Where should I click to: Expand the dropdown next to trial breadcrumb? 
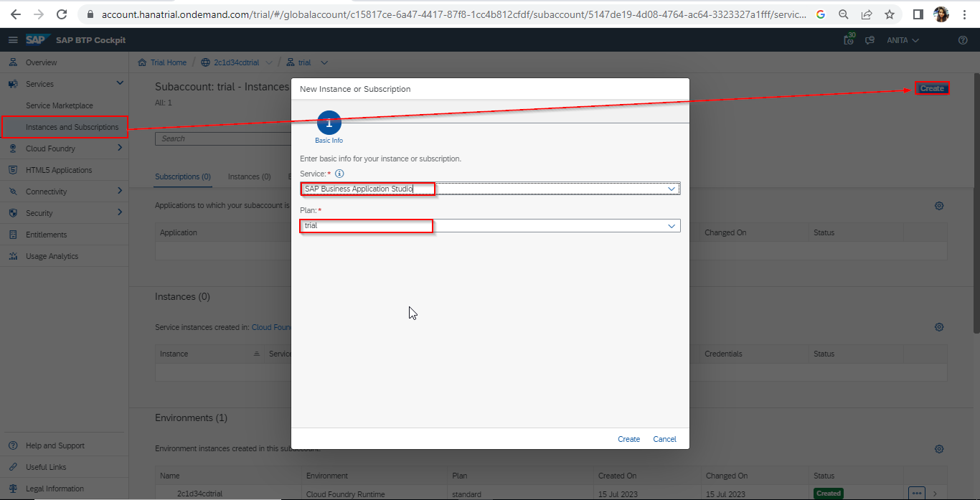click(x=324, y=62)
